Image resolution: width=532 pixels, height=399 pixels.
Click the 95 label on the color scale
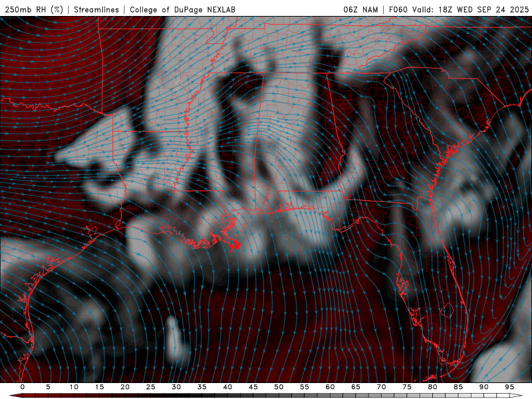click(x=509, y=387)
